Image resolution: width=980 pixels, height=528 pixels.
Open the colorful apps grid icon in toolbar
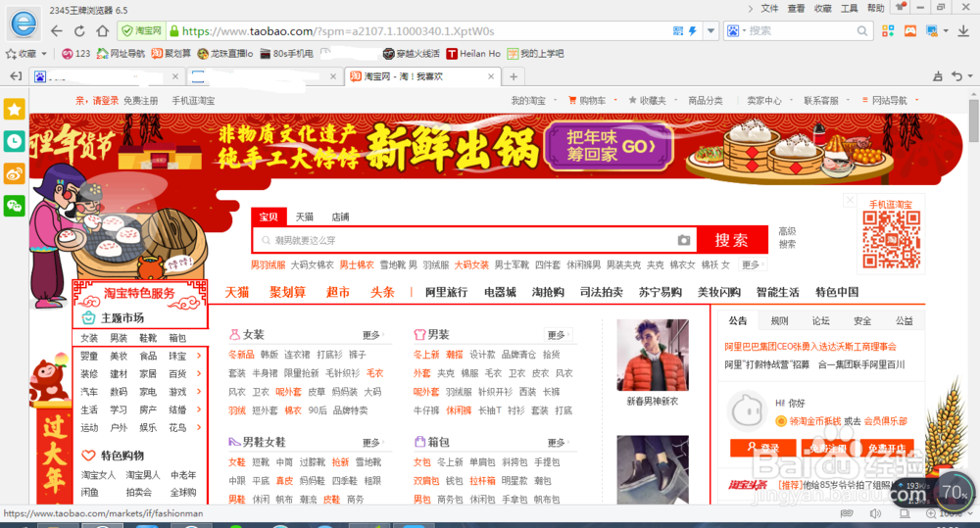[888, 30]
